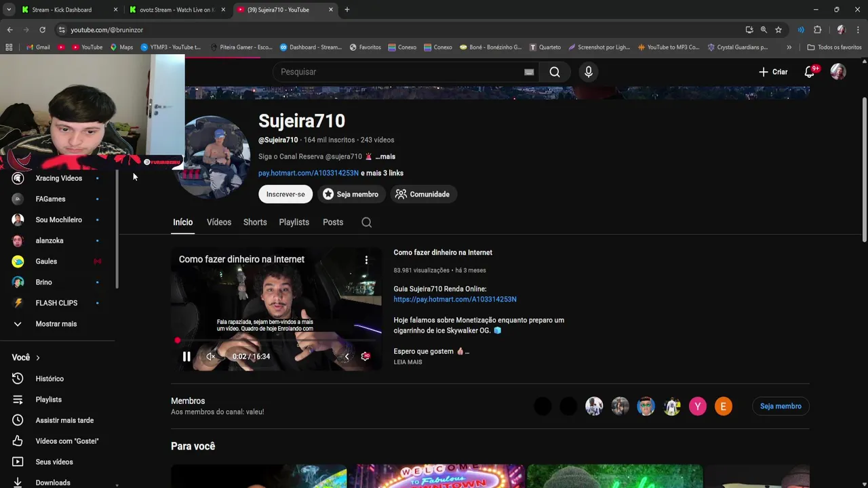Click the search magnifier button
The image size is (868, 488).
555,72
